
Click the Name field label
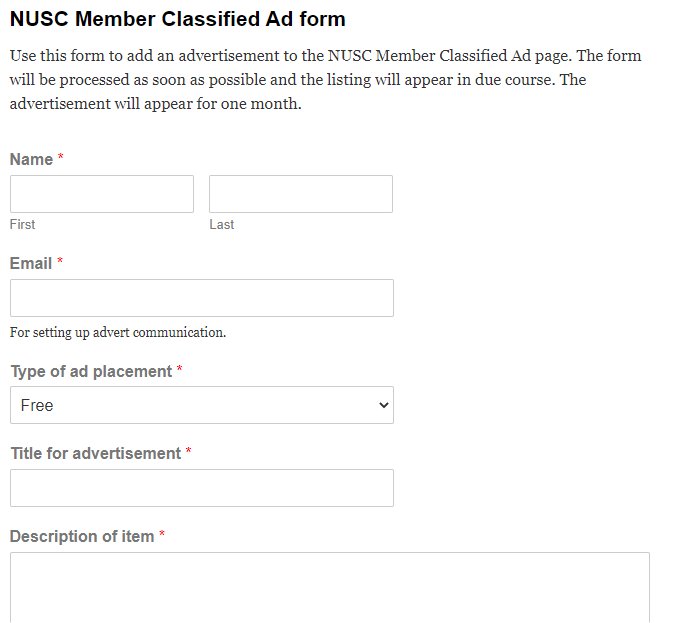[x=31, y=160]
